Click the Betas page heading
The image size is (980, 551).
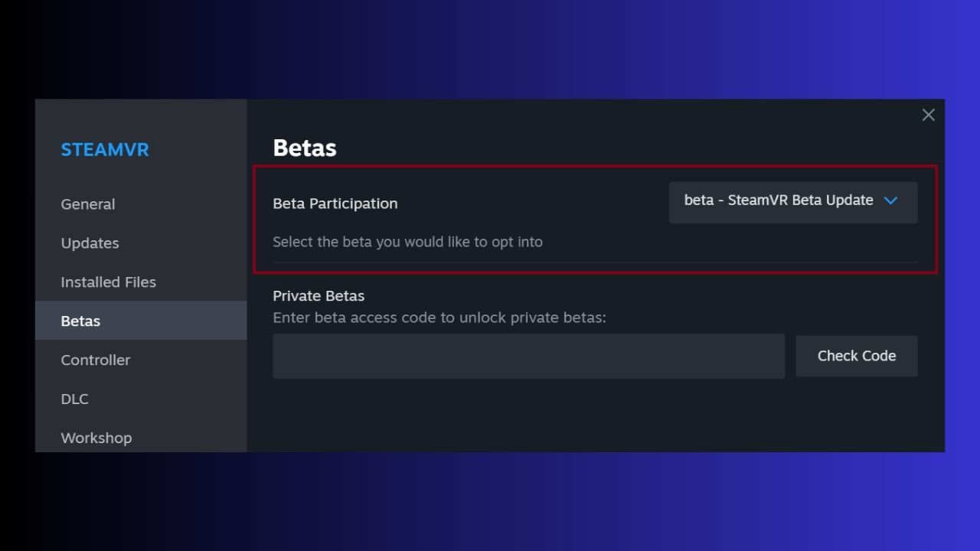[x=305, y=148]
